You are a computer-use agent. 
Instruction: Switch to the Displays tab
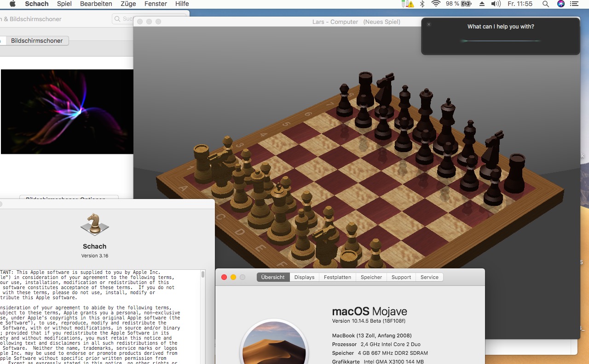point(305,277)
